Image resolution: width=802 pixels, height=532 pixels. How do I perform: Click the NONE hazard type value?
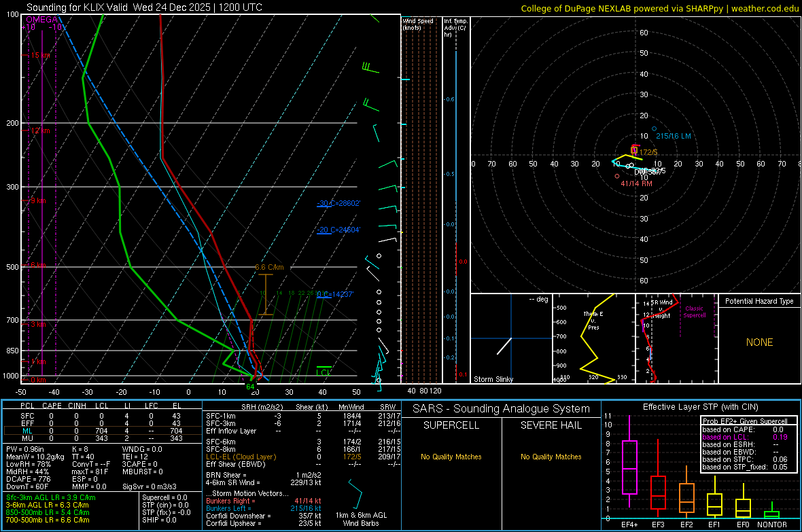click(x=760, y=342)
